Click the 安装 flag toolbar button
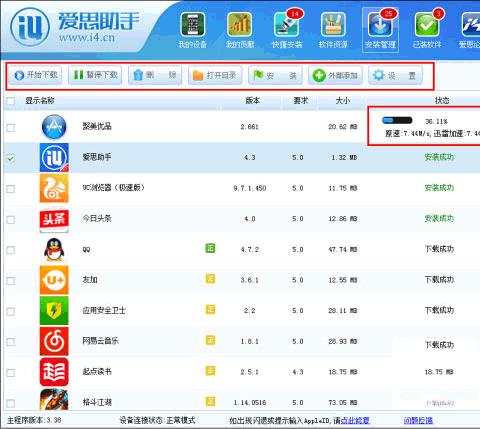The height and width of the screenshot is (429, 480). tap(275, 75)
